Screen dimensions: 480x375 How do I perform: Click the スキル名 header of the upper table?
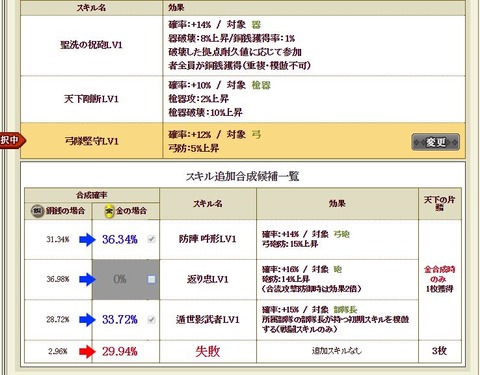pos(91,8)
